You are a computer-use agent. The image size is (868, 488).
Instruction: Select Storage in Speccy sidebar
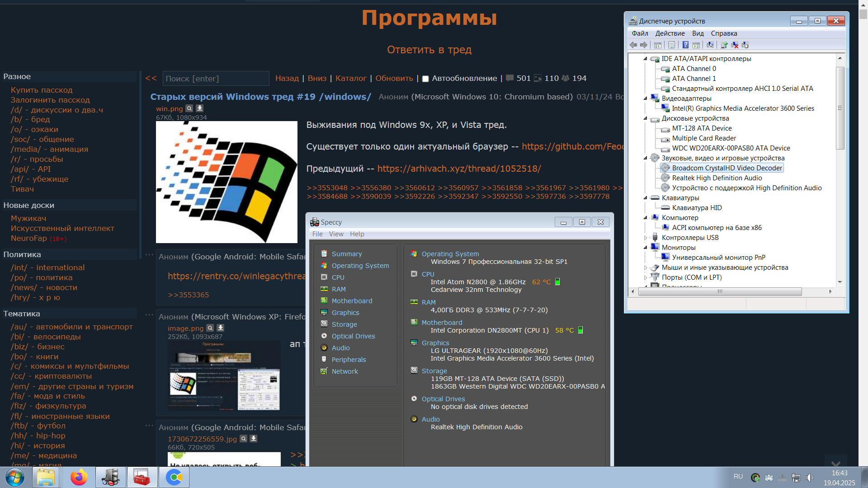pyautogui.click(x=344, y=324)
